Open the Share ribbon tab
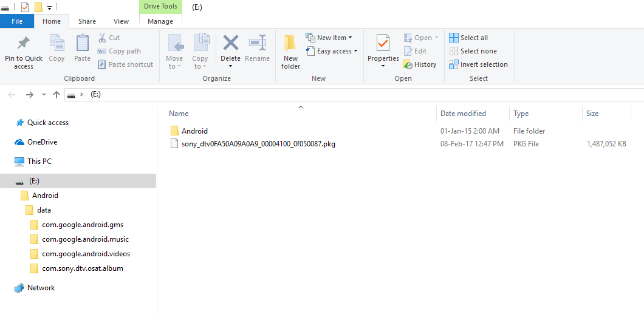The width and height of the screenshot is (644, 317). point(87,21)
